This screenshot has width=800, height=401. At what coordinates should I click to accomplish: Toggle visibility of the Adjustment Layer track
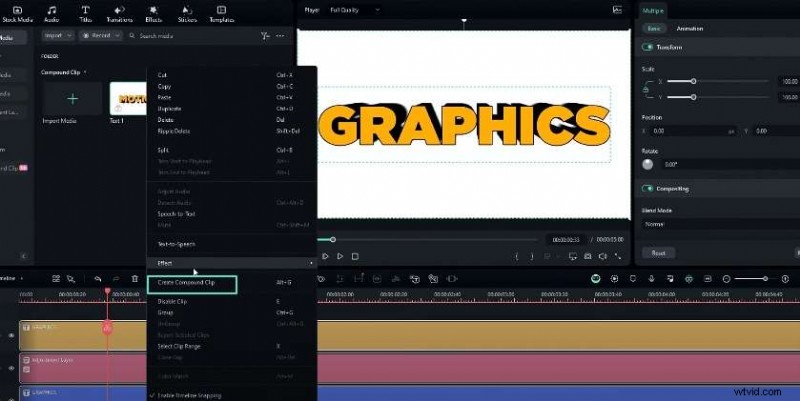(x=11, y=368)
